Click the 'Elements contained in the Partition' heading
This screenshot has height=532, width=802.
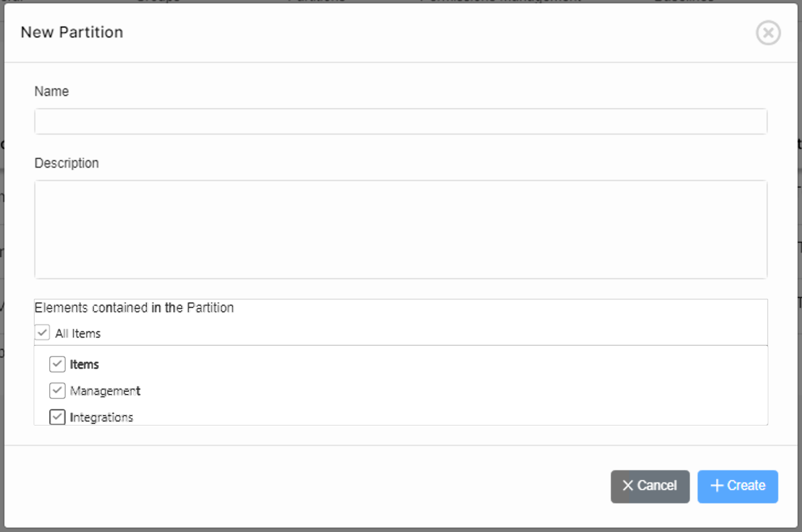click(x=134, y=308)
